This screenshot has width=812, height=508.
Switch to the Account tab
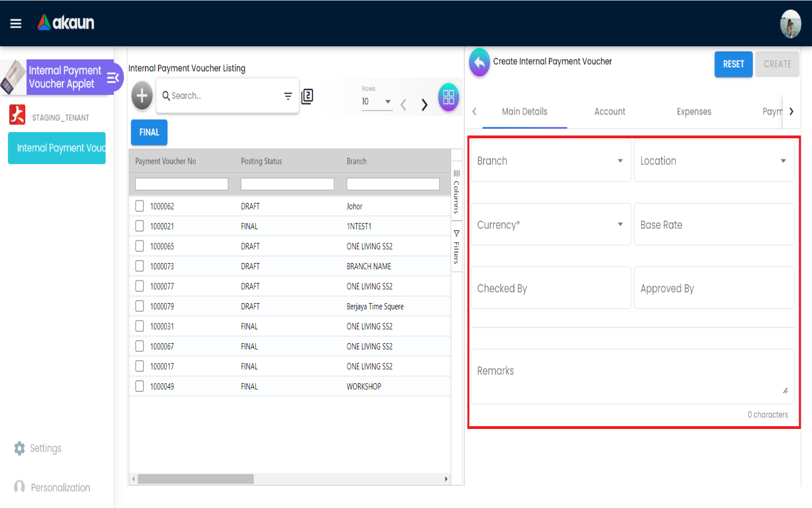tap(610, 112)
